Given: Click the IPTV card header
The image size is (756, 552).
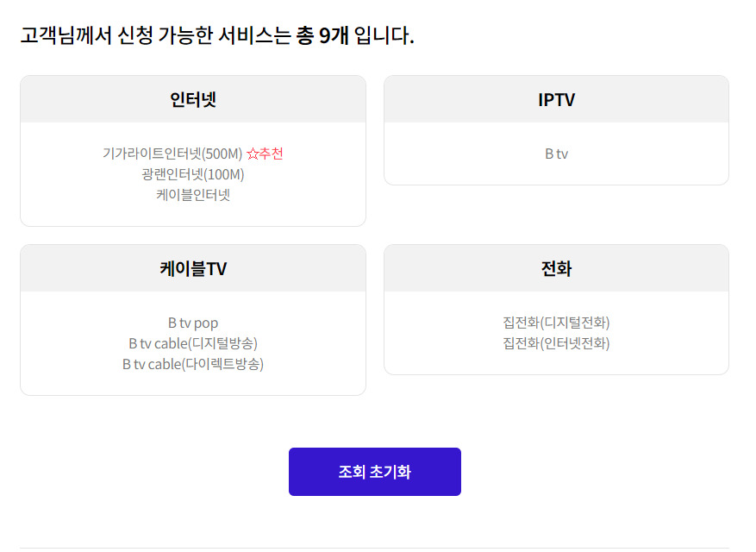Looking at the screenshot, I should pyautogui.click(x=556, y=99).
